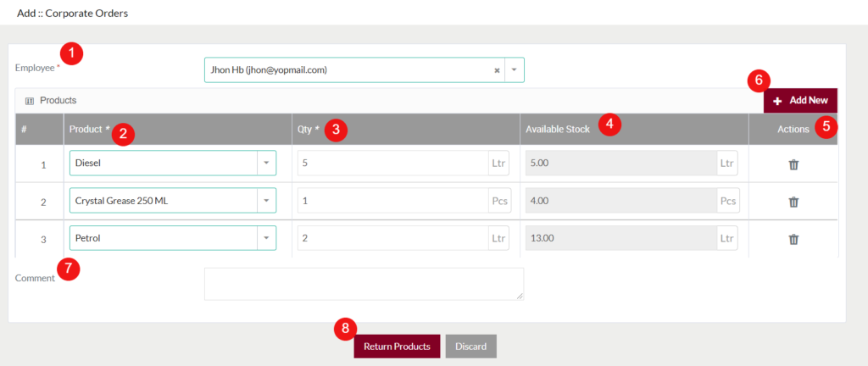Open the Crystal Grease 250 ML dropdown
The image size is (868, 366).
pos(266,201)
